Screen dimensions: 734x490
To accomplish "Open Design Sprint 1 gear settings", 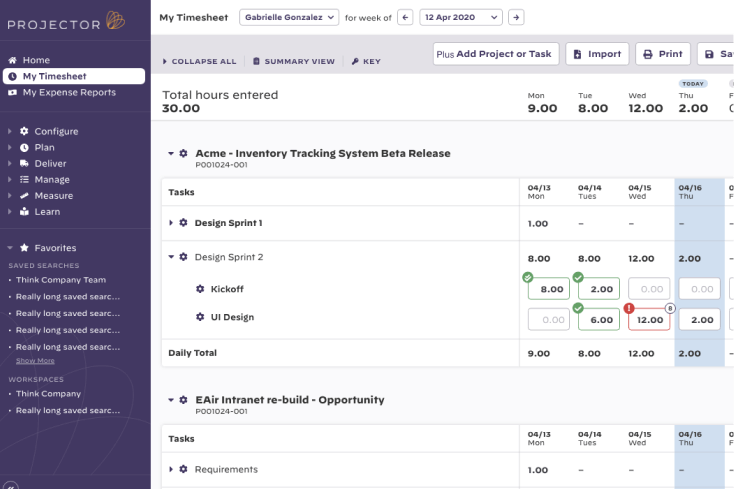I will (184, 223).
